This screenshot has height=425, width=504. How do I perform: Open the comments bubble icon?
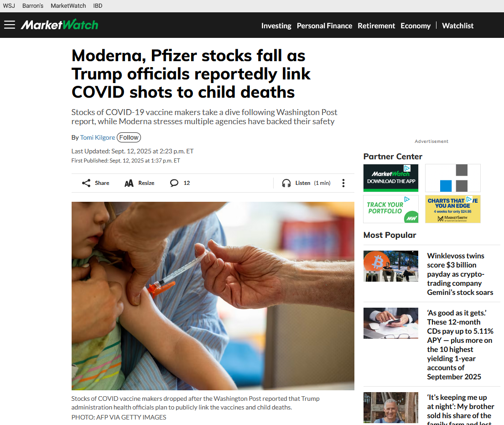174,183
